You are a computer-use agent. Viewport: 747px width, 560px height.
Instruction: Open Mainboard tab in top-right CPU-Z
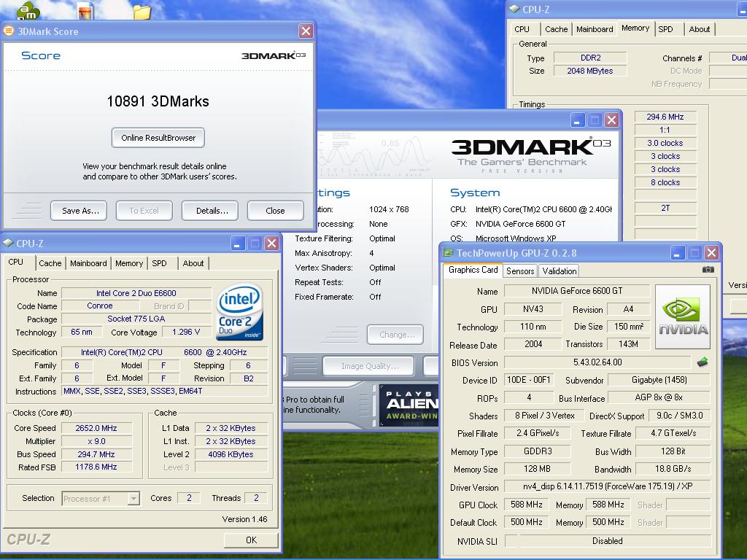click(595, 29)
